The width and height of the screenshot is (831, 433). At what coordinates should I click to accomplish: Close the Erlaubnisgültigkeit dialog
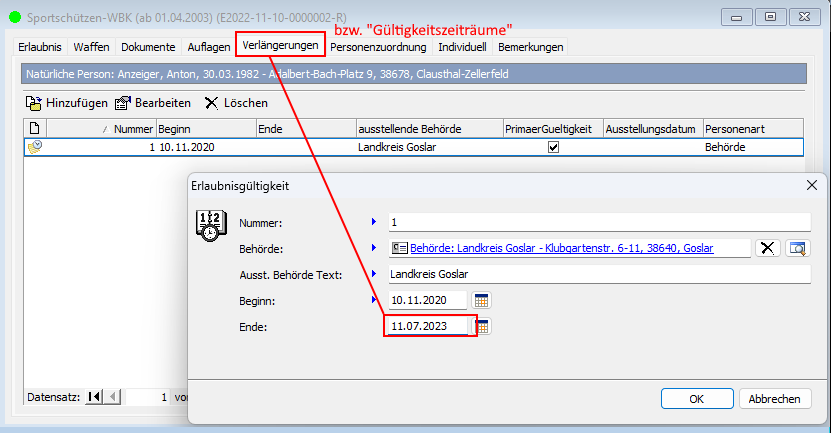(812, 185)
